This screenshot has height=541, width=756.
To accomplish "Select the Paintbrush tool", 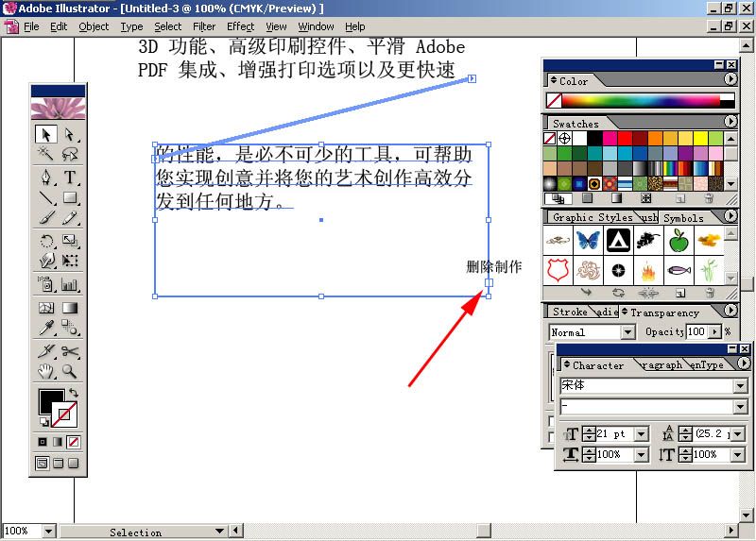I will pyautogui.click(x=46, y=218).
